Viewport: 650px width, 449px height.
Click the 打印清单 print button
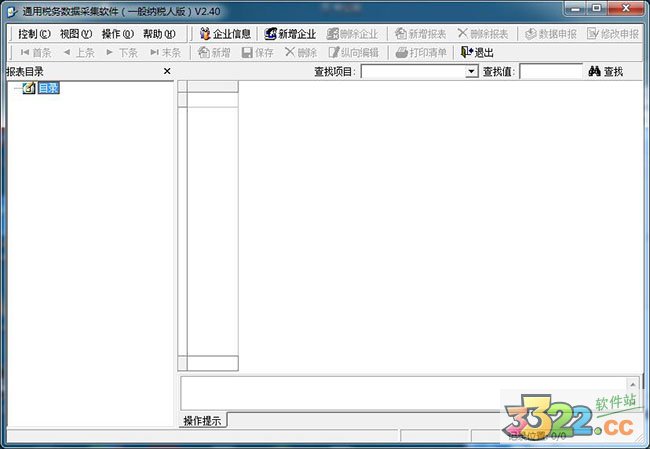421,52
